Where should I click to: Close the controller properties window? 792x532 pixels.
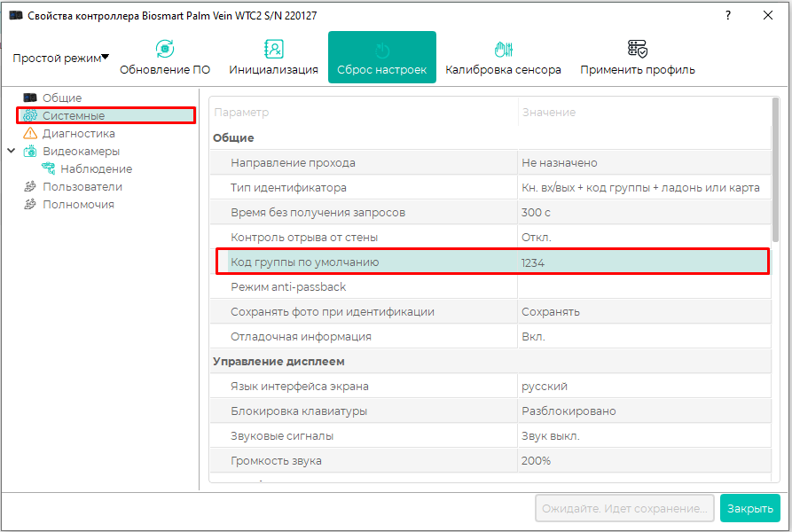(768, 15)
